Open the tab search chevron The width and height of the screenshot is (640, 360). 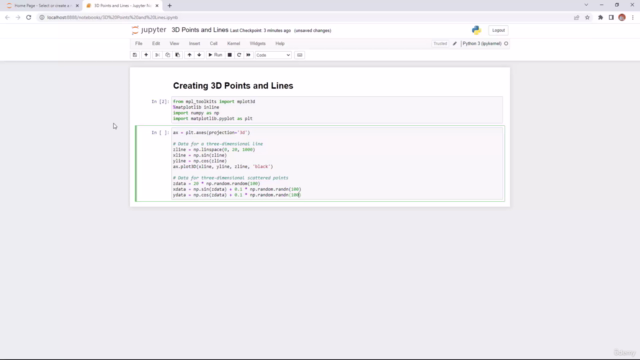(586, 5)
